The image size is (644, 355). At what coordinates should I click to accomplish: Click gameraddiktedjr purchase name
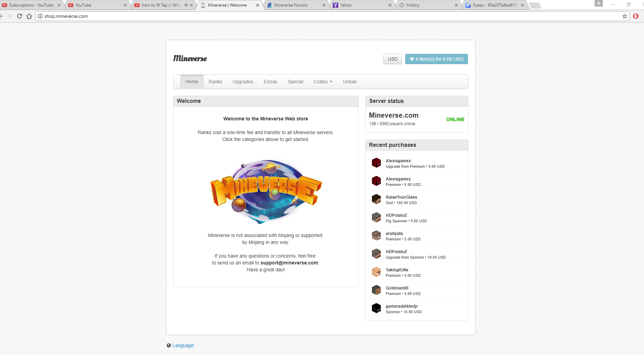click(x=402, y=306)
